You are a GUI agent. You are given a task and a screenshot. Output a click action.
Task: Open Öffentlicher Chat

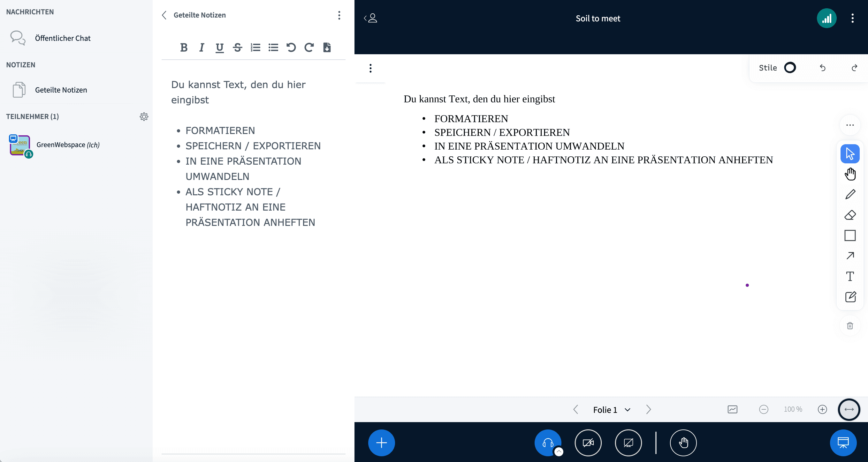pyautogui.click(x=63, y=38)
